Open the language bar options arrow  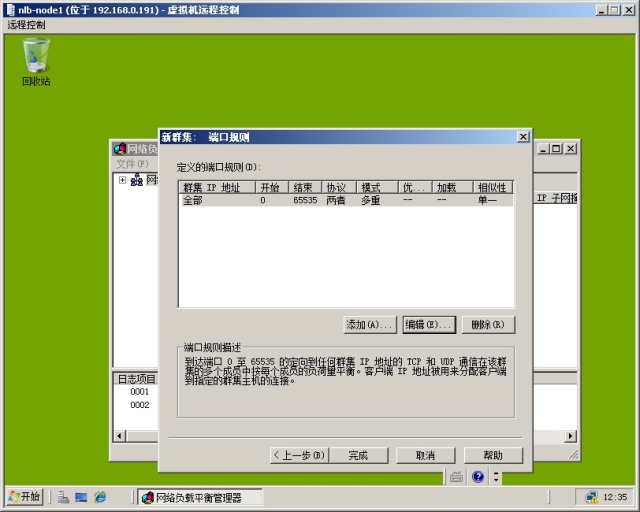(x=495, y=478)
